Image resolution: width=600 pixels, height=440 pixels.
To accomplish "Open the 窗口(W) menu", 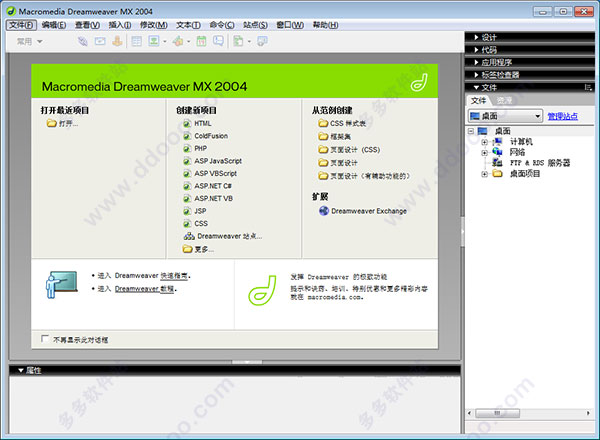I will click(x=290, y=25).
